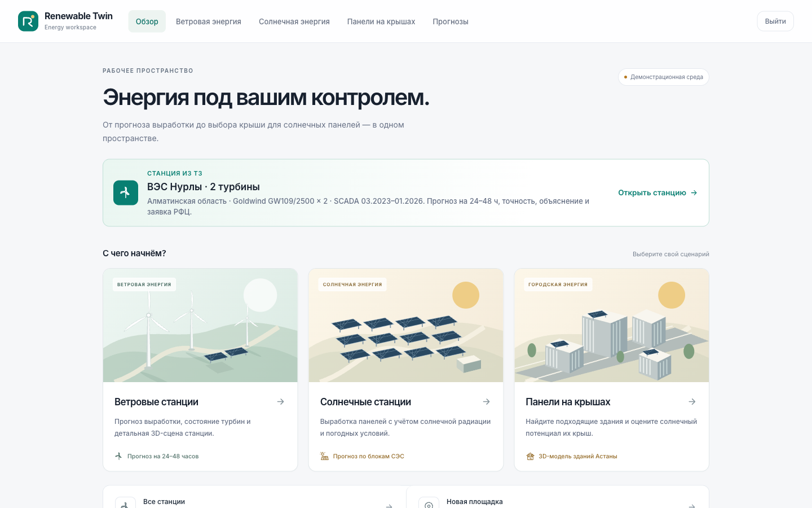Click solar panel icon beside Прогноз по блокам СЭС
Viewport: 812px width, 508px height.
coord(324,456)
